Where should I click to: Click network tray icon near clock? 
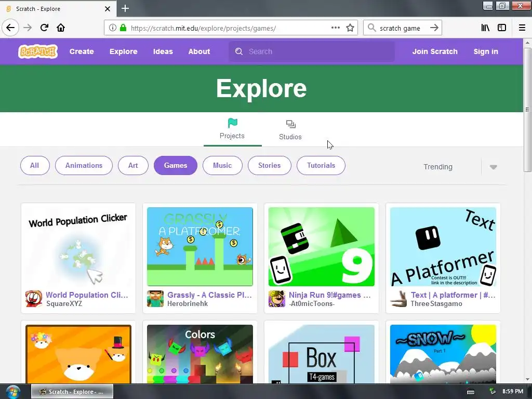[492, 392]
